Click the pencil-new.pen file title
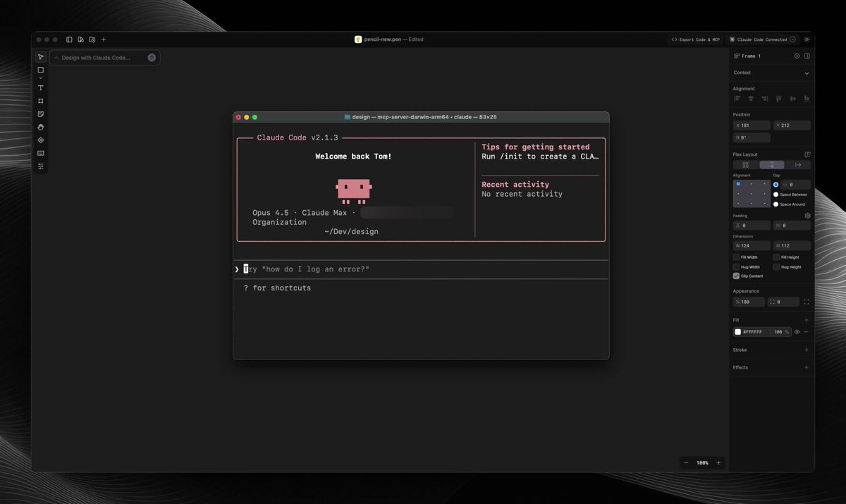The image size is (846, 504). pos(382,39)
